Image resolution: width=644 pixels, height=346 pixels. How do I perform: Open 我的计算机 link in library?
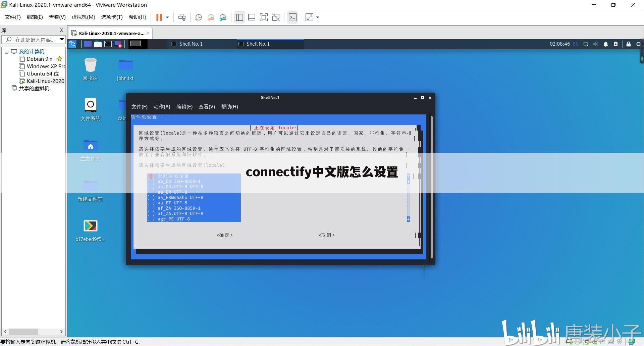tap(32, 52)
